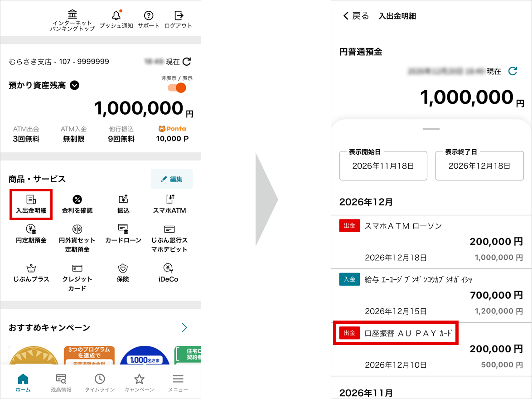Open 給与 deposit transaction entry
The width and height of the screenshot is (532, 399).
coord(431,296)
